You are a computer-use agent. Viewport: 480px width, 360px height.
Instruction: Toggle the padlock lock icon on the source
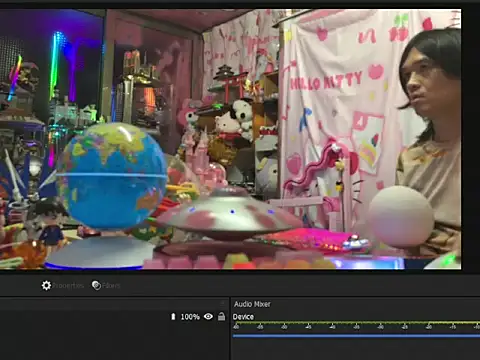[x=221, y=316]
